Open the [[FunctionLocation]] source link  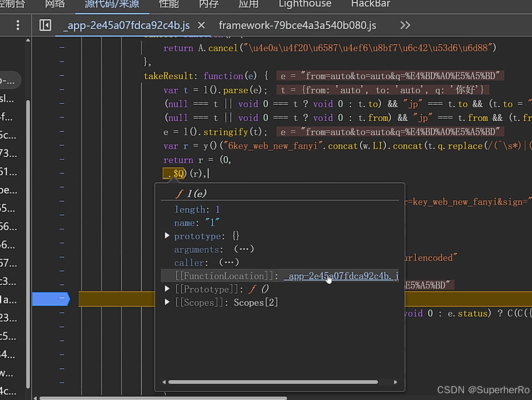(341, 276)
